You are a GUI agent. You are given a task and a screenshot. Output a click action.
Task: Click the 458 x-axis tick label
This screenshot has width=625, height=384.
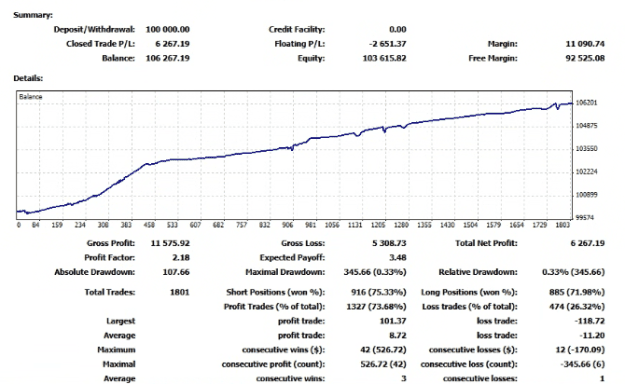click(149, 225)
